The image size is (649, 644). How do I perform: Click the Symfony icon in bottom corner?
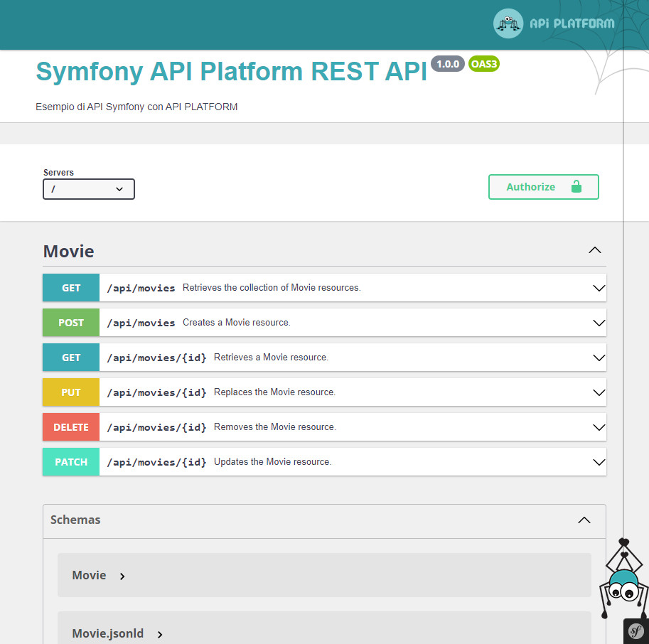[x=635, y=631]
